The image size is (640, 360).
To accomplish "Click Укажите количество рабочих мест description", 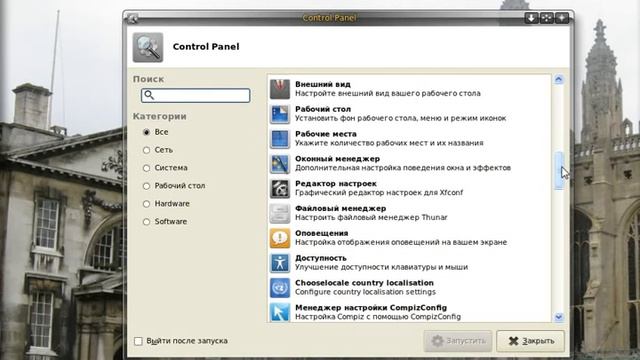I will 389,143.
